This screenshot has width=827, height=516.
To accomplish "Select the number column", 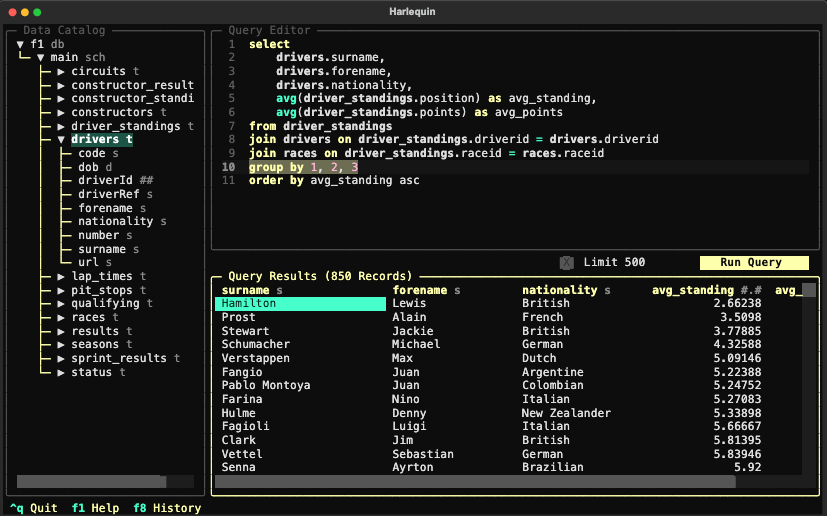I will tap(105, 235).
